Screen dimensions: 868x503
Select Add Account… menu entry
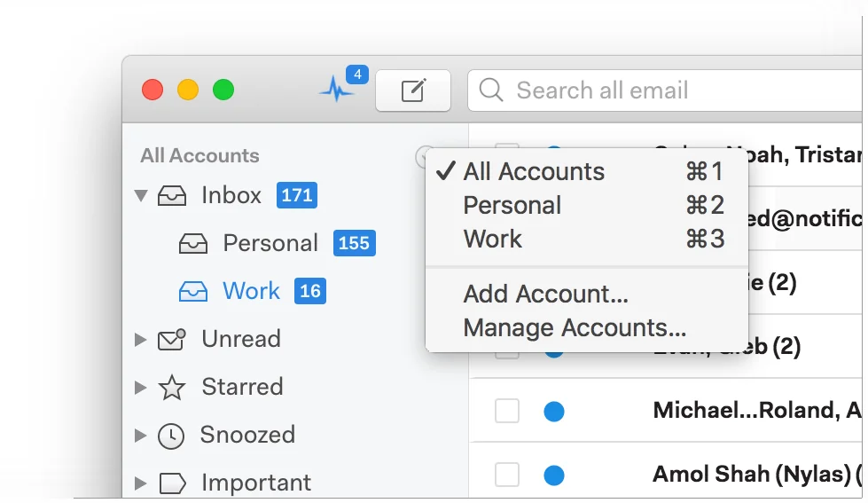click(x=587, y=294)
